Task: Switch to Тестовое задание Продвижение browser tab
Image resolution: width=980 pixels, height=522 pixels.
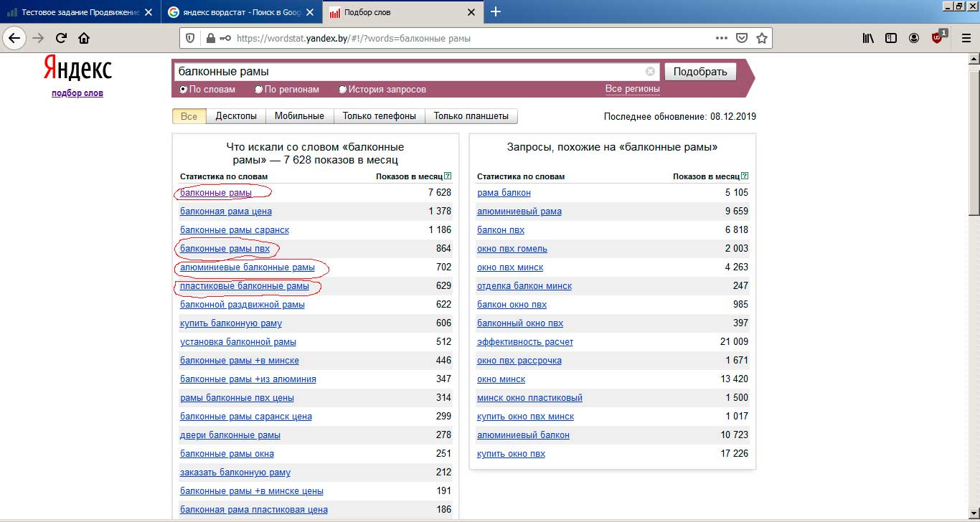Action: click(80, 12)
